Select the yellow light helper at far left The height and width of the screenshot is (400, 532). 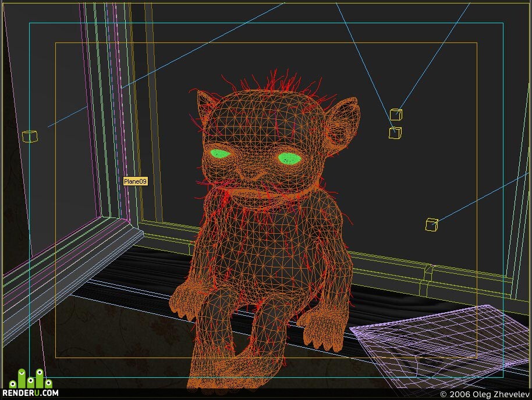[x=30, y=136]
